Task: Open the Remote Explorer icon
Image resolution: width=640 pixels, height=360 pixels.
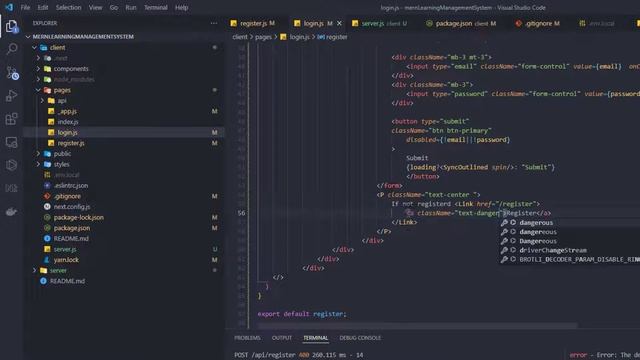Action: tap(11, 142)
